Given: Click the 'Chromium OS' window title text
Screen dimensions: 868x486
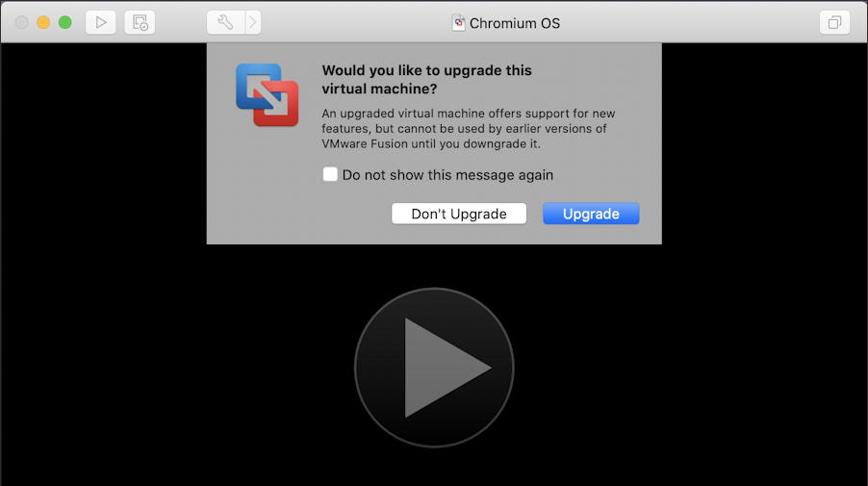Looking at the screenshot, I should tap(515, 23).
